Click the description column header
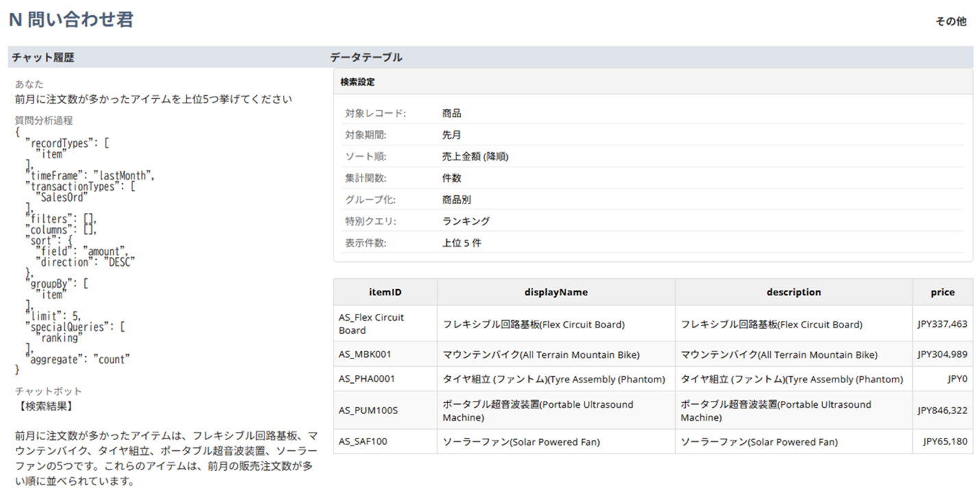980x490 pixels. (x=793, y=292)
